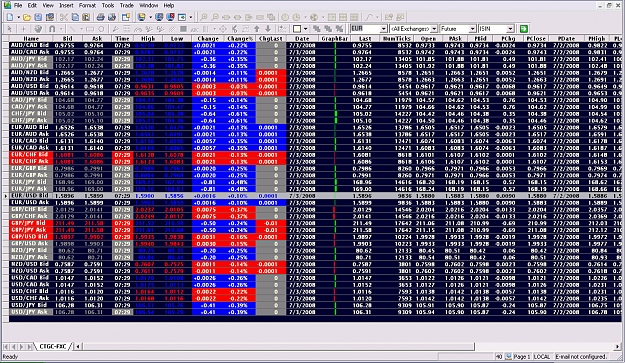
Task: Open the View menu
Action: [x=48, y=6]
